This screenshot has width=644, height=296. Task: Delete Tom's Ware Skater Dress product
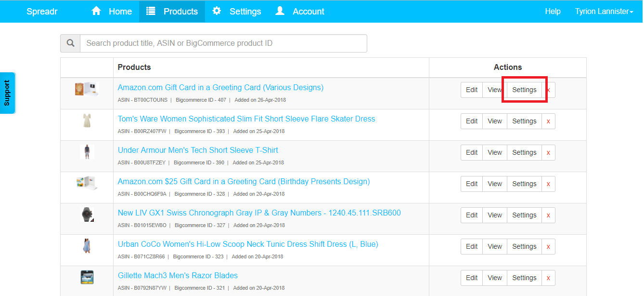(x=548, y=121)
